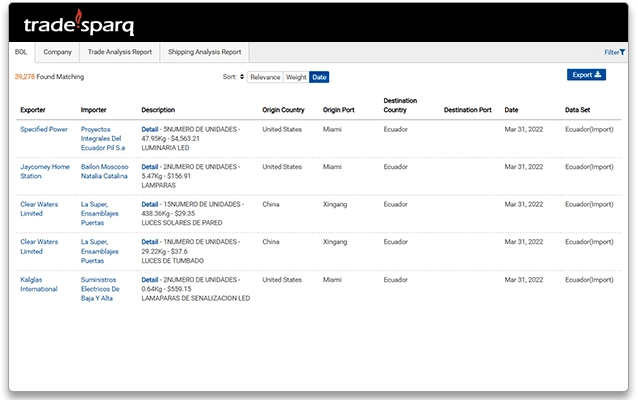Image resolution: width=638 pixels, height=400 pixels.
Task: Click United States in Kalglas International row
Action: click(x=282, y=280)
